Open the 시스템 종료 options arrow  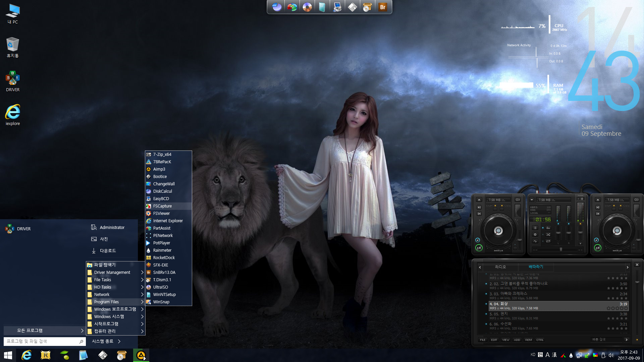tap(119, 341)
